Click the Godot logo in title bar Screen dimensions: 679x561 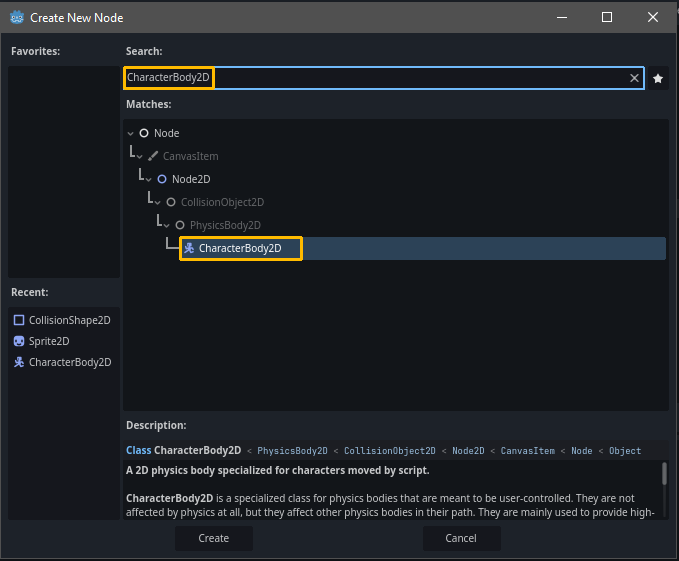(x=17, y=17)
